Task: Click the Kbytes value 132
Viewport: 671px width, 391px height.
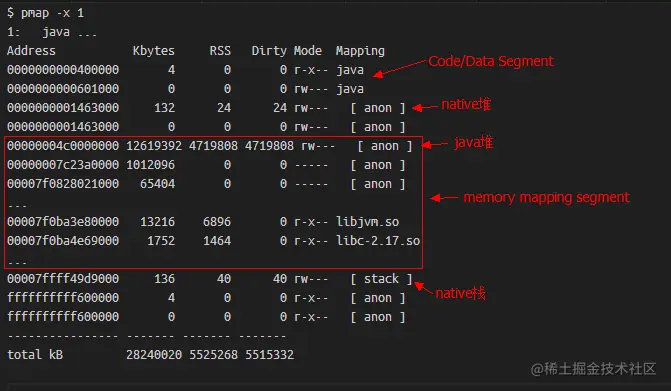Action: coord(165,108)
